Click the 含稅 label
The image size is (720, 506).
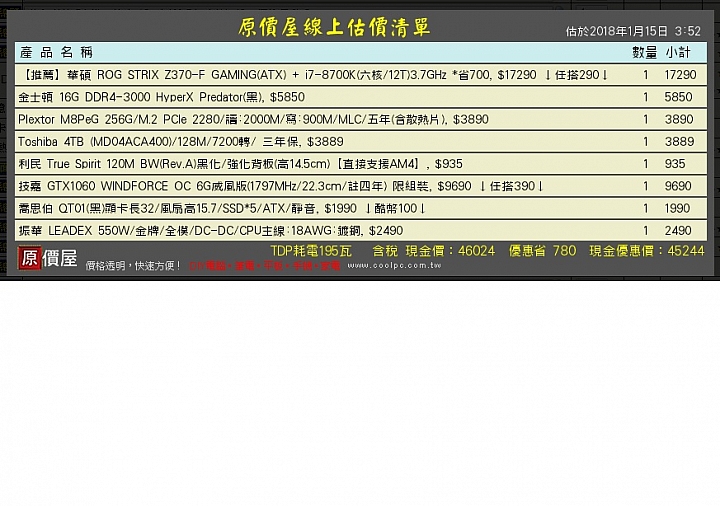(x=385, y=251)
